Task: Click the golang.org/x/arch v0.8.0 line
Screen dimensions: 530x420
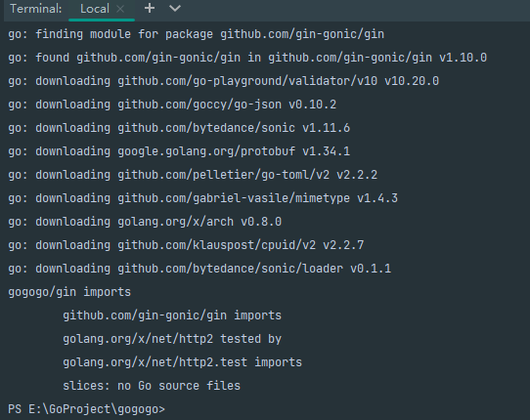Action: pos(145,222)
